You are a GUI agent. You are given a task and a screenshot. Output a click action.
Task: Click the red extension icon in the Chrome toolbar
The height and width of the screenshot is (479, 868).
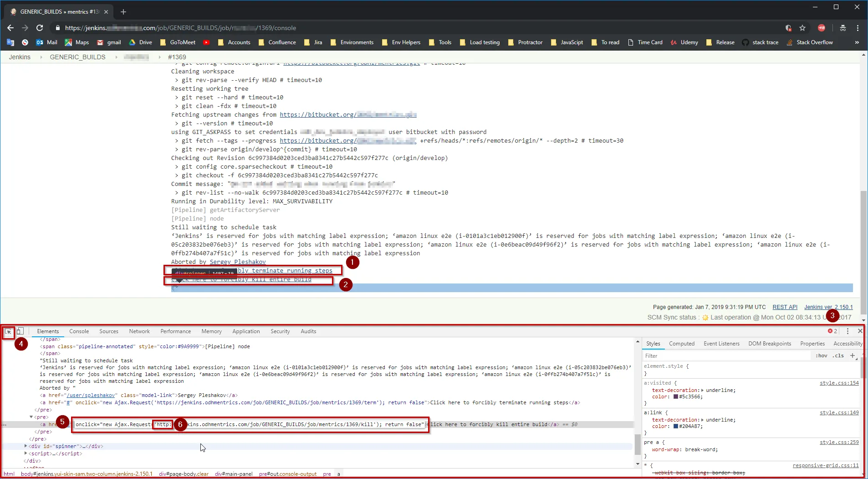tap(822, 28)
